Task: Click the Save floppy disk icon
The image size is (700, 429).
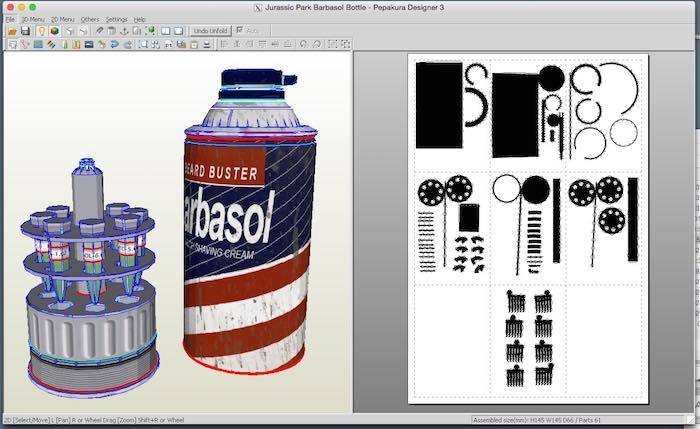Action: coord(25,31)
